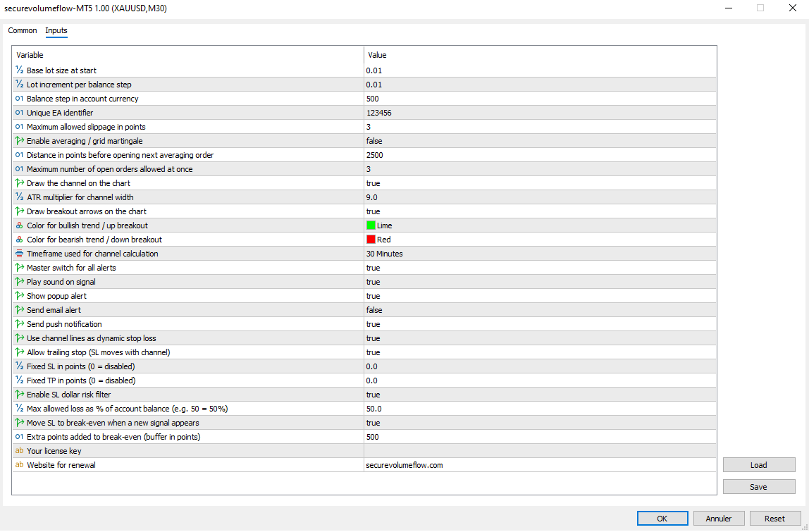The image size is (809, 532).
Task: Click the 01 icon beside Maximum allowed slippage
Action: 18,126
